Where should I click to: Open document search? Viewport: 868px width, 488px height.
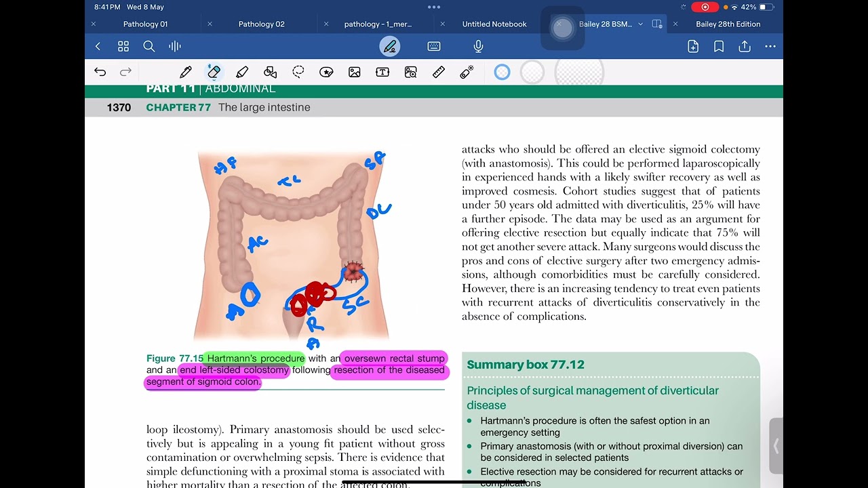(x=149, y=46)
